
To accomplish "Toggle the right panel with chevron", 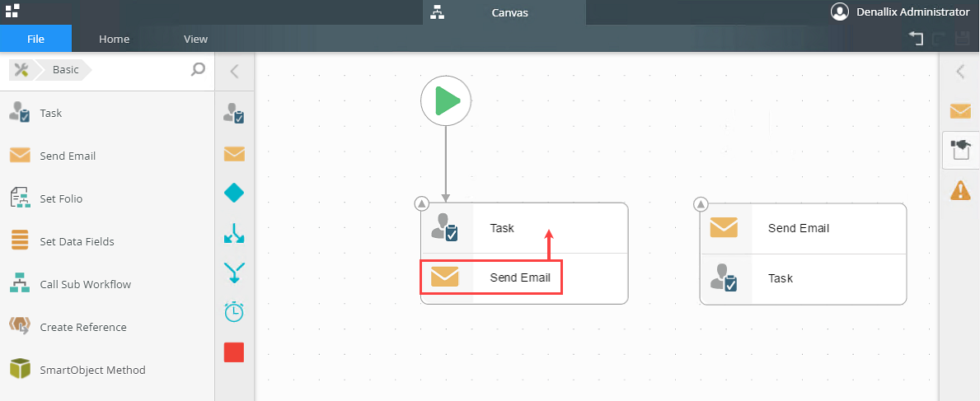I will (x=960, y=72).
